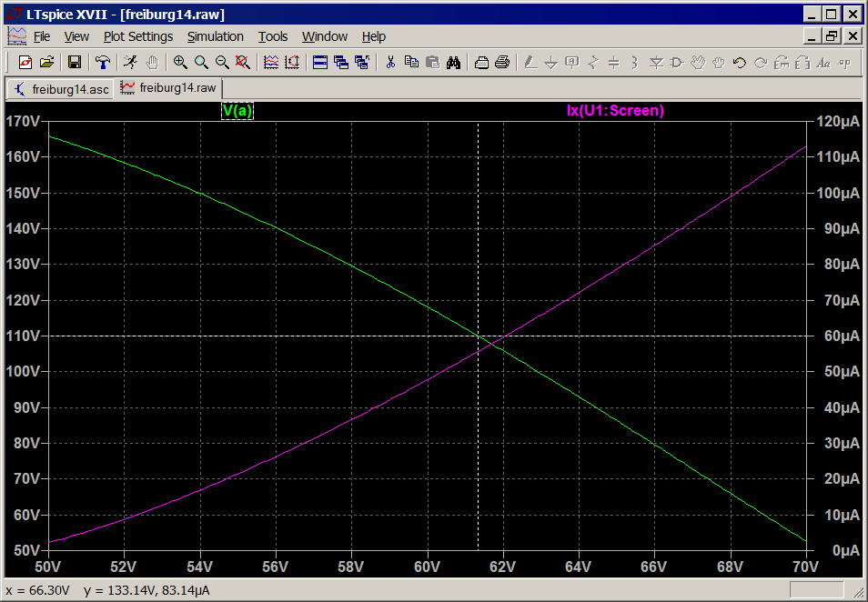Screen dimensions: 868x602
Task: Open the File menu
Action: pos(42,36)
